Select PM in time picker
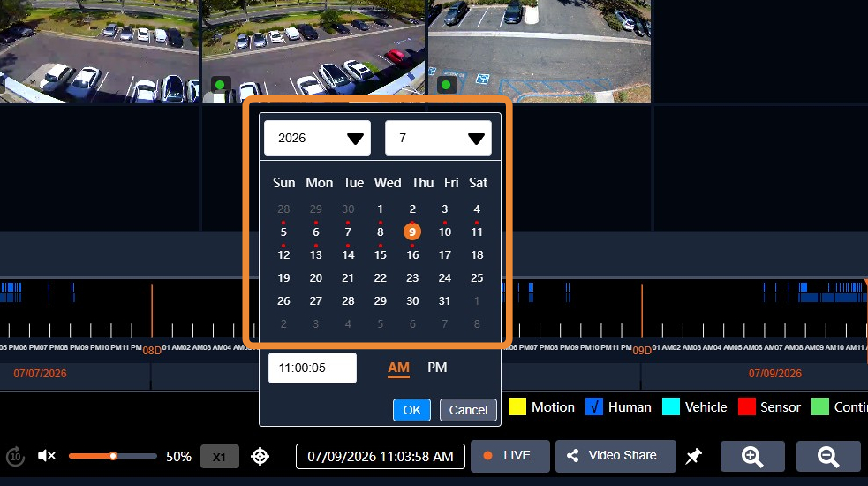The image size is (868, 486). point(437,368)
